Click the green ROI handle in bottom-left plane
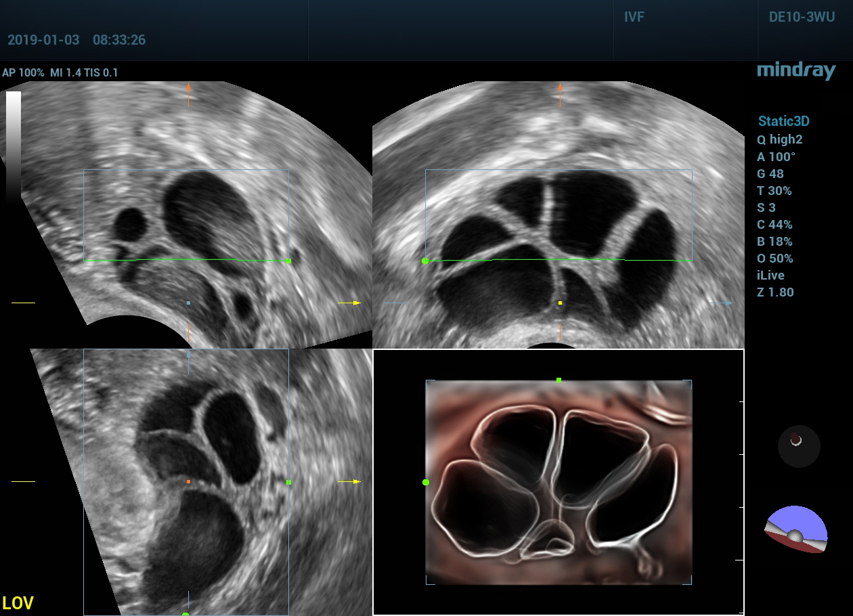This screenshot has height=616, width=853. (x=289, y=482)
